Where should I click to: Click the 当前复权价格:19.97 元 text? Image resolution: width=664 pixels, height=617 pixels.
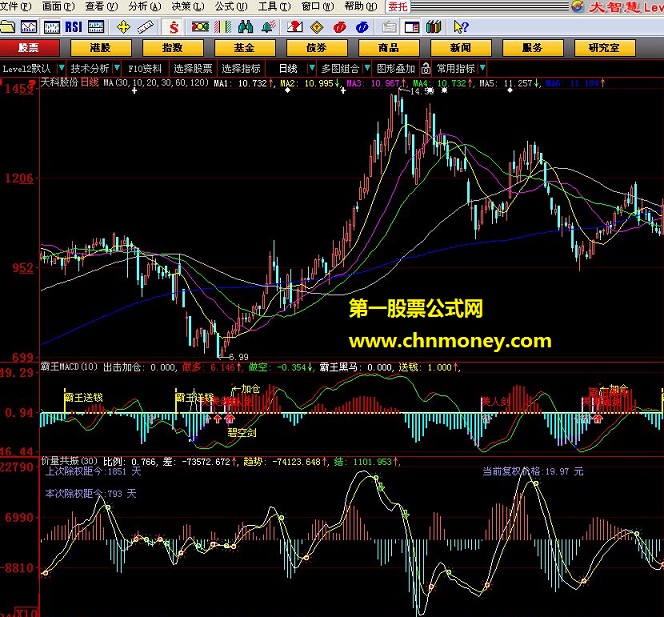click(x=533, y=471)
